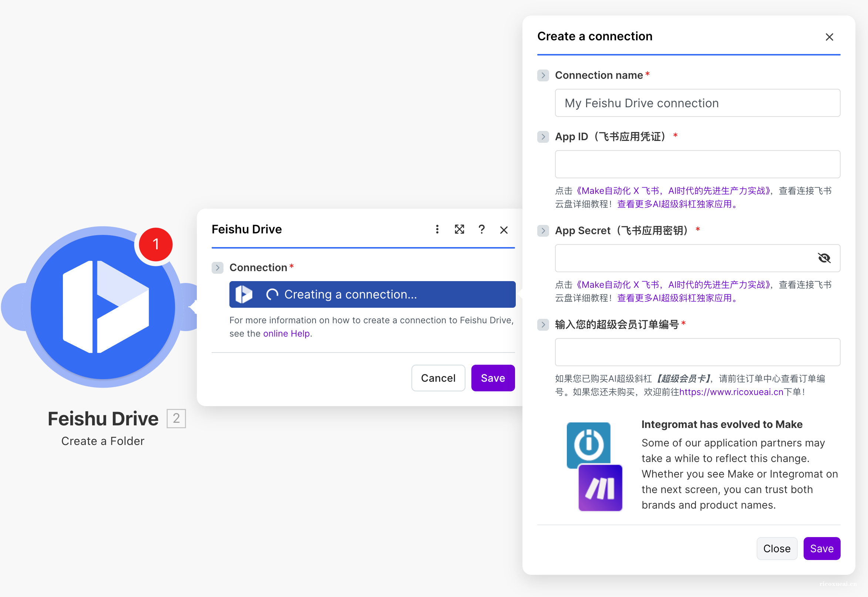Close the Create a connection dialog

[x=829, y=37]
